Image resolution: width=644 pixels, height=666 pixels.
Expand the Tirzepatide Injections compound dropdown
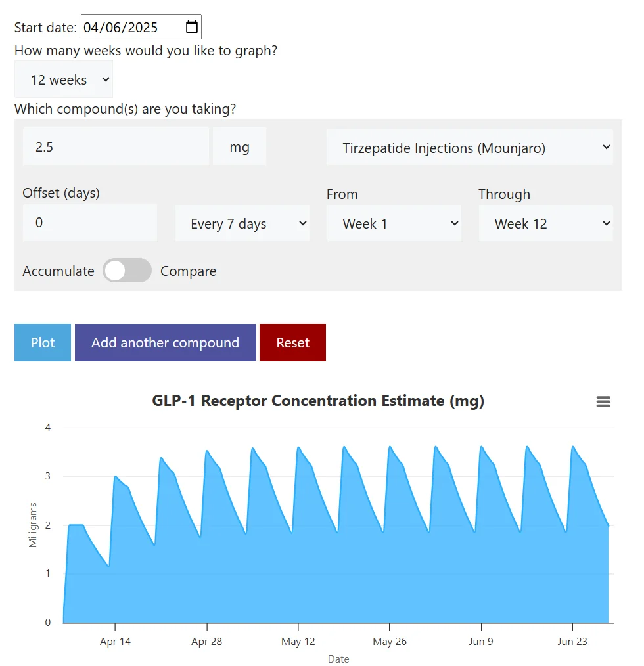(x=470, y=147)
